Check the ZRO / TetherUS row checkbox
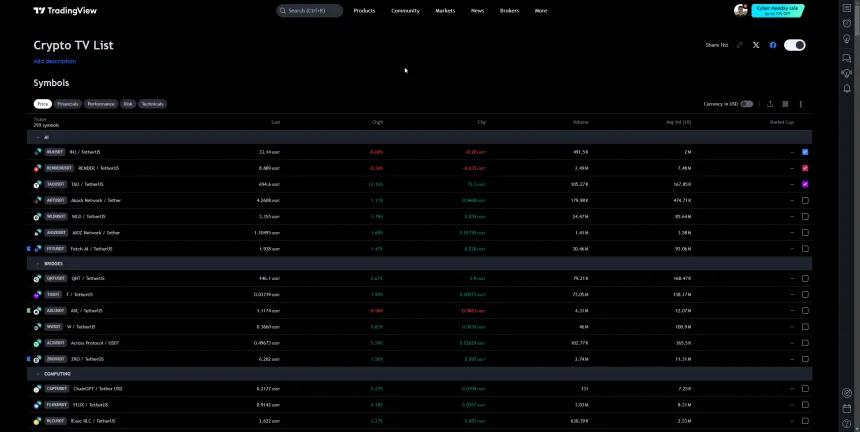Viewport: 860px width, 432px height. [805, 359]
